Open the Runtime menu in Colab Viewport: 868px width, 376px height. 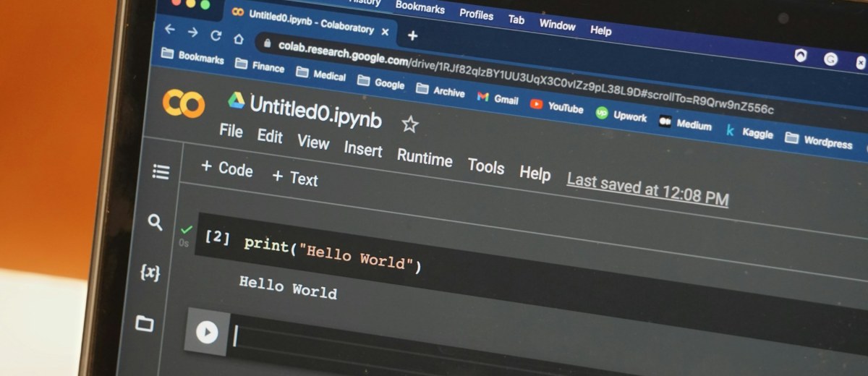coord(425,157)
